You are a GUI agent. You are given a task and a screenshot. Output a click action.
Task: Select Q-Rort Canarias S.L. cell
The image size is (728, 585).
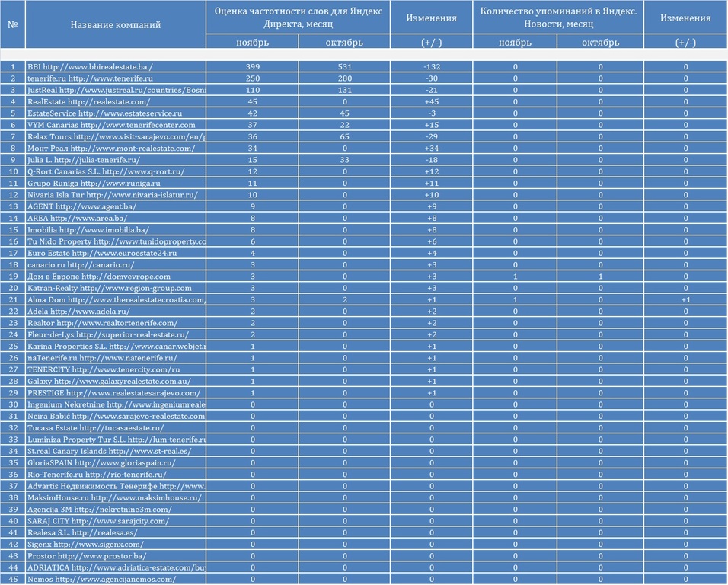(x=116, y=171)
